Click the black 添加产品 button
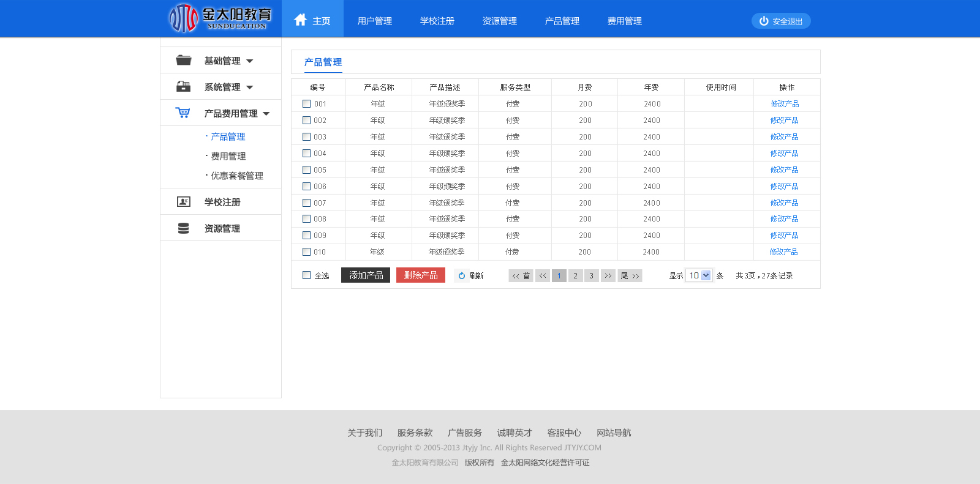Viewport: 980px width, 484px height. point(366,275)
